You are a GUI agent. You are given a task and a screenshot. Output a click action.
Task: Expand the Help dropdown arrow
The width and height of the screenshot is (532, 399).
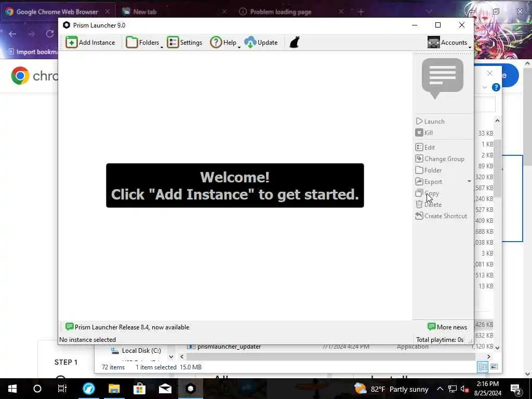(x=239, y=47)
